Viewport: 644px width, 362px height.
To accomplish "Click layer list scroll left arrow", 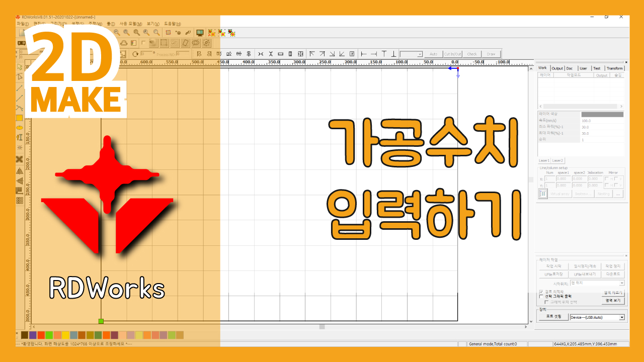I will coord(541,107).
